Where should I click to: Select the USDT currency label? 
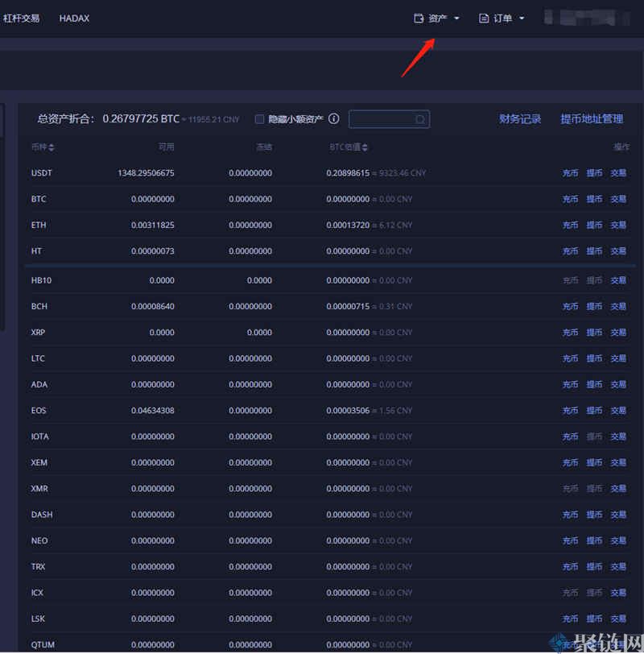[42, 173]
